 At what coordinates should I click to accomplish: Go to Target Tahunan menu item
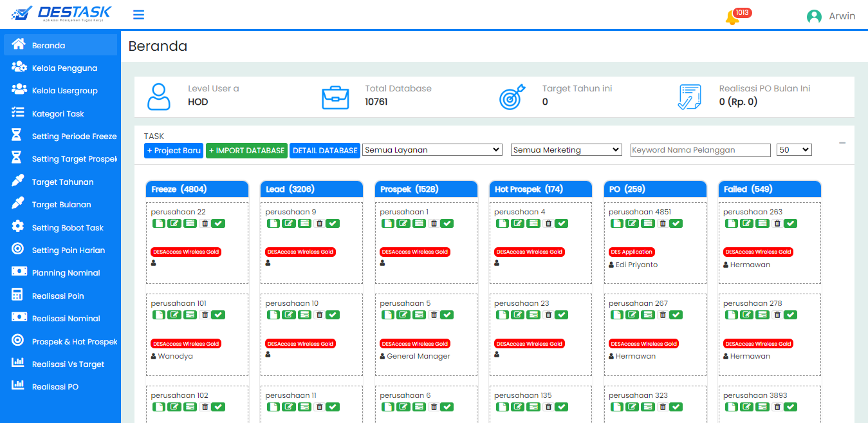62,182
